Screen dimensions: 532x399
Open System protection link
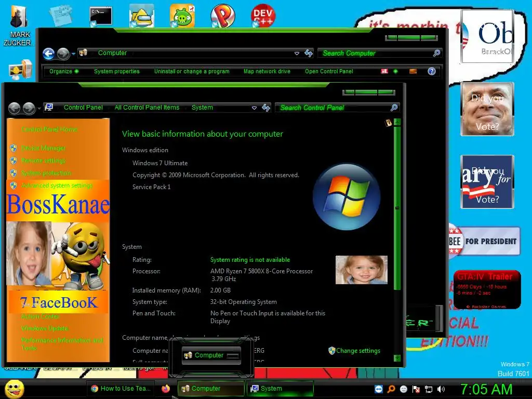(x=46, y=173)
